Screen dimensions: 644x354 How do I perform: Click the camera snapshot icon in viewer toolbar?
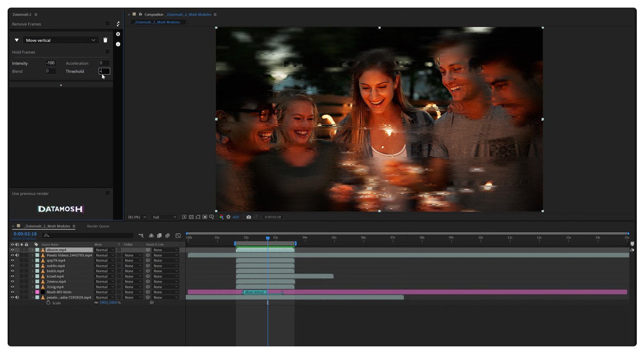point(249,217)
